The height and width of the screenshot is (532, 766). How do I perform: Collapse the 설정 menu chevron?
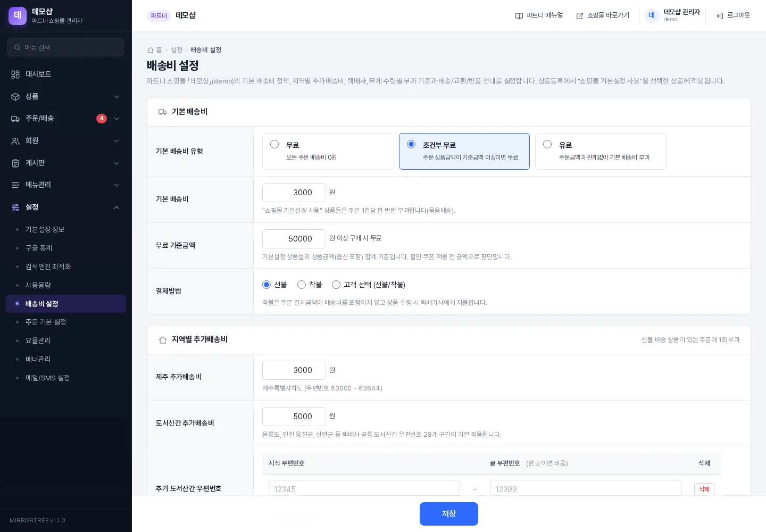116,207
